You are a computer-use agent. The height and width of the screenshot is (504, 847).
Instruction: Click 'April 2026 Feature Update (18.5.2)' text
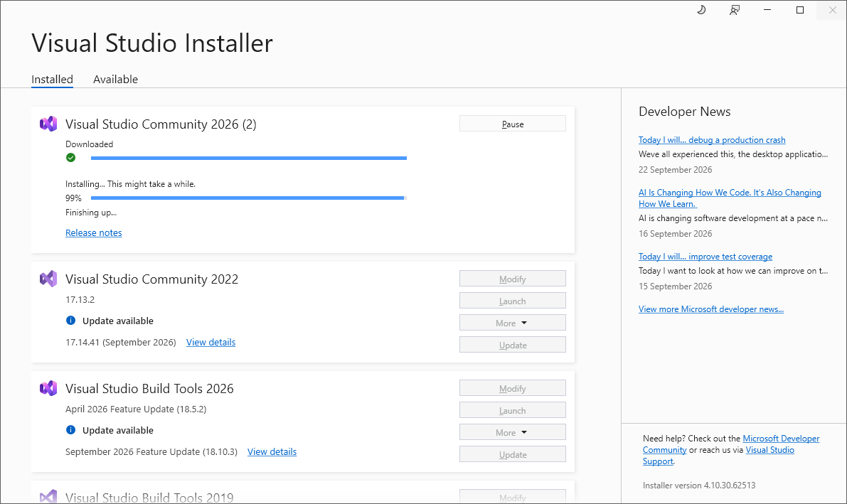136,409
